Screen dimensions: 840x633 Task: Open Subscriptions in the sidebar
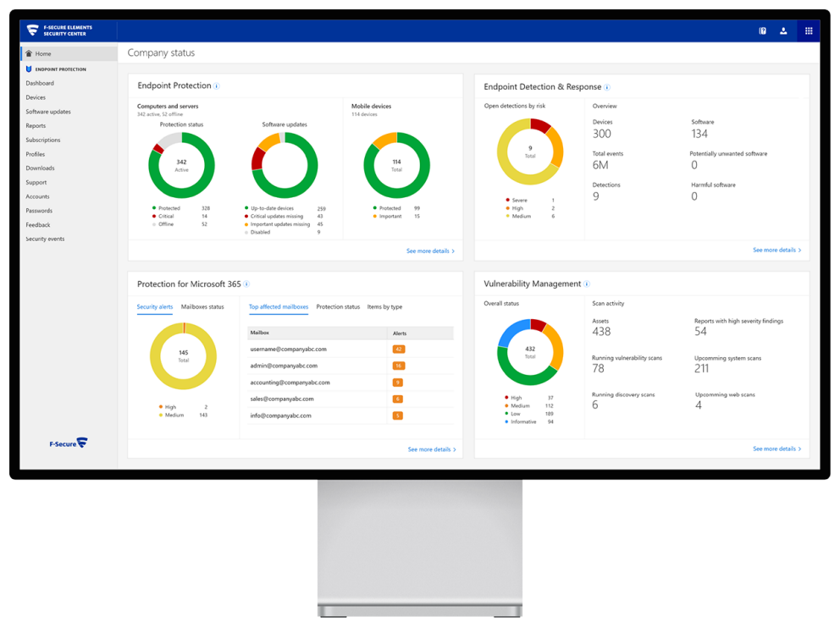coord(43,140)
